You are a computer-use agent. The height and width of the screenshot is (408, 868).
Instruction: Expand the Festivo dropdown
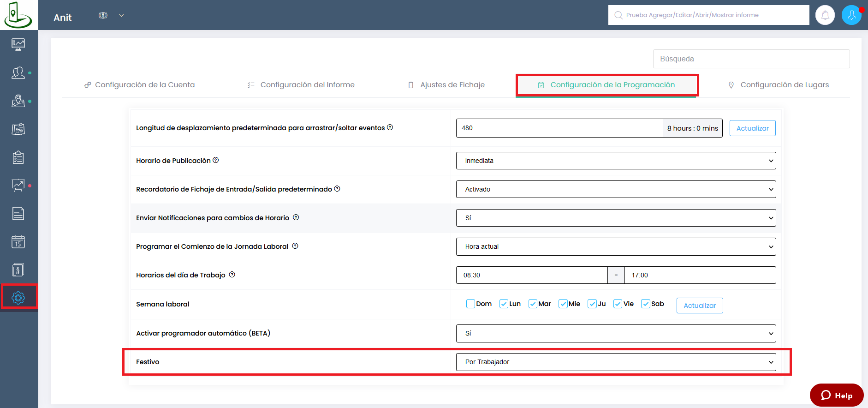[x=616, y=362]
